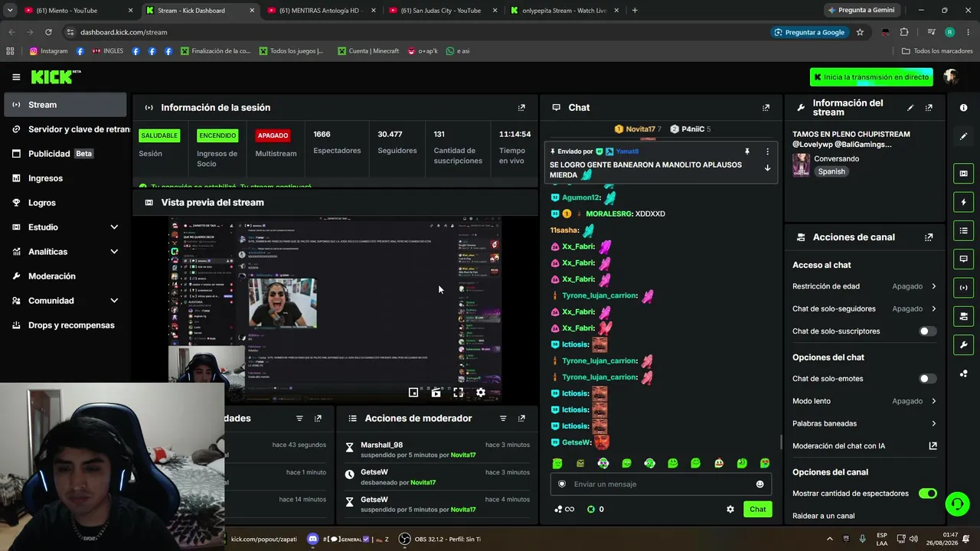Expand the pinned message with down arrow
This screenshot has width=980, height=551.
(x=767, y=168)
